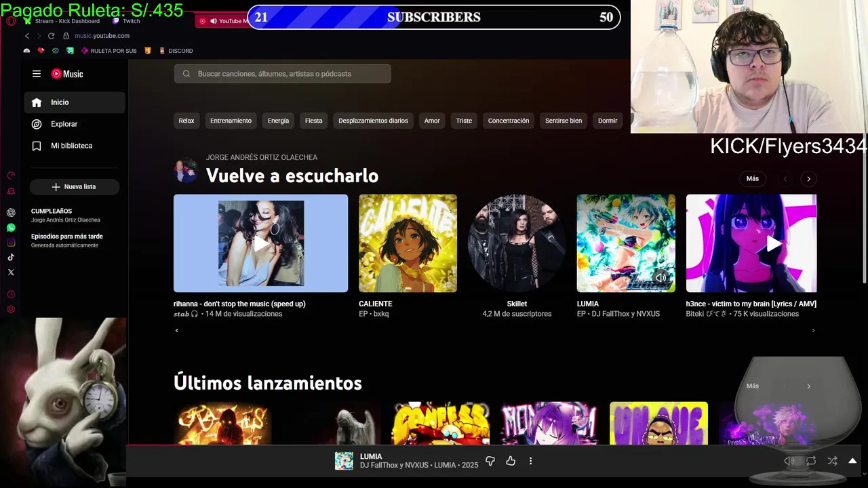Switch to the Stream - Kick Dashboard tab
Viewport: 868px width, 488px height.
tap(62, 21)
